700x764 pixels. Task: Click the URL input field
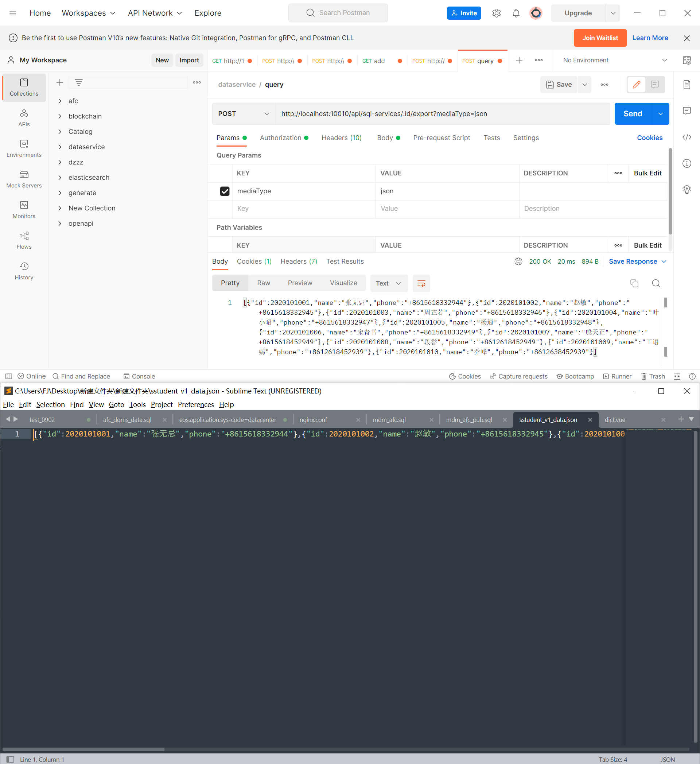pyautogui.click(x=443, y=113)
